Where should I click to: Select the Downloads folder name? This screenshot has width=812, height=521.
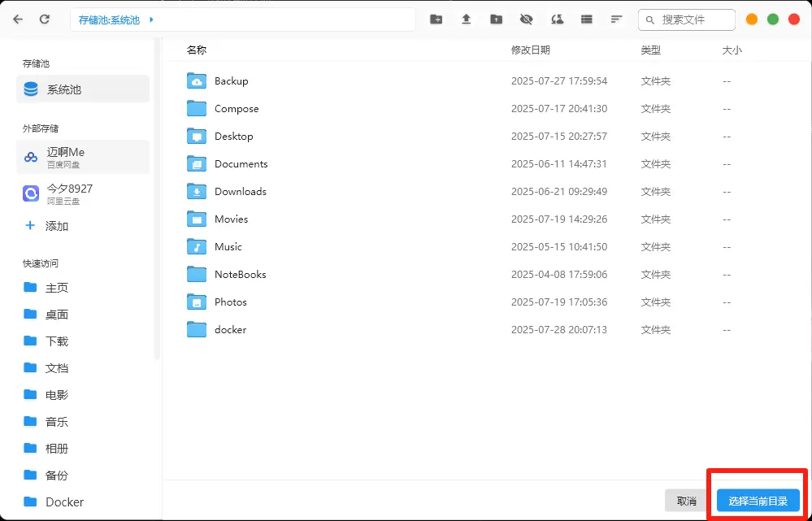pyautogui.click(x=241, y=191)
